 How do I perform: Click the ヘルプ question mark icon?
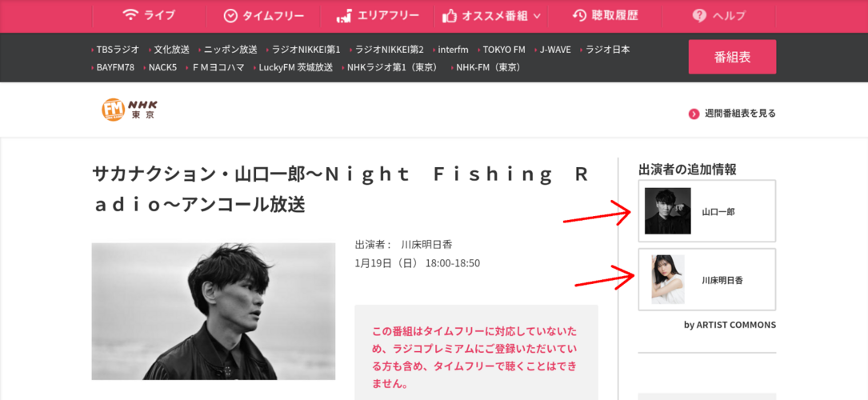tap(699, 15)
